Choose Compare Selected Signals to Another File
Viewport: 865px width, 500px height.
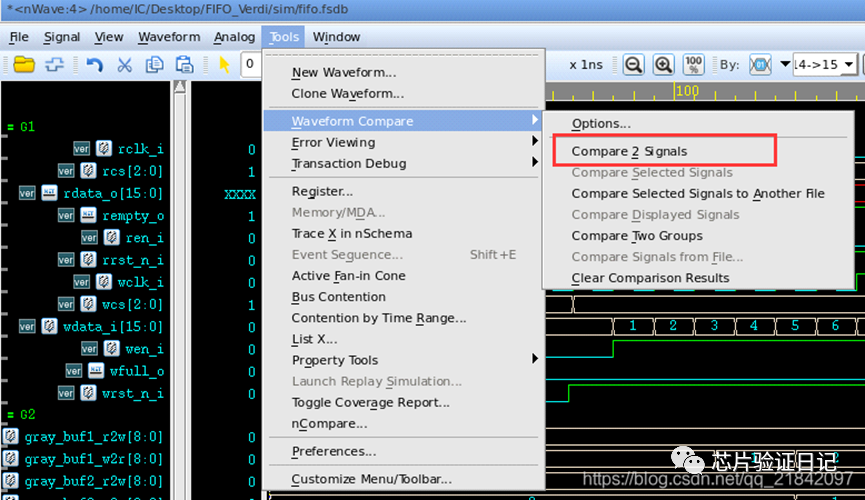tap(698, 194)
